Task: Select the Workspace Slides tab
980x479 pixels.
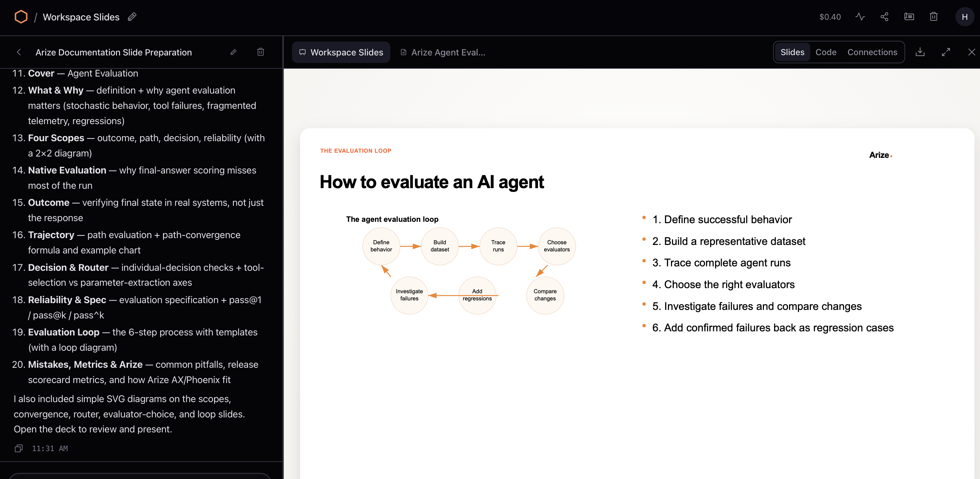Action: pos(341,52)
